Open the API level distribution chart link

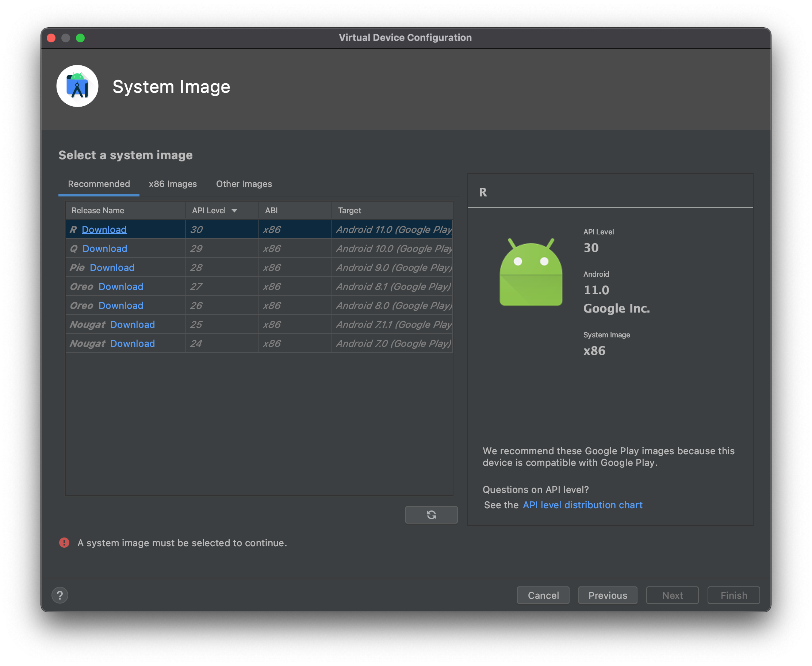point(582,505)
